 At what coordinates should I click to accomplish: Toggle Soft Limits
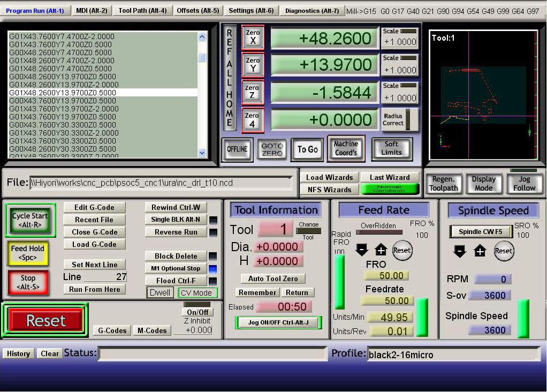[x=391, y=148]
